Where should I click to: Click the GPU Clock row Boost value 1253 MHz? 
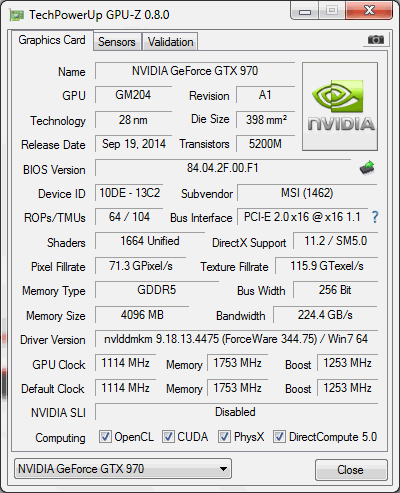tap(347, 363)
